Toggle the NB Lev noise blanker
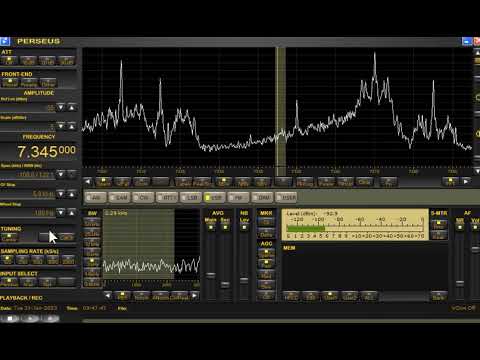480x360 pixels. (244, 227)
